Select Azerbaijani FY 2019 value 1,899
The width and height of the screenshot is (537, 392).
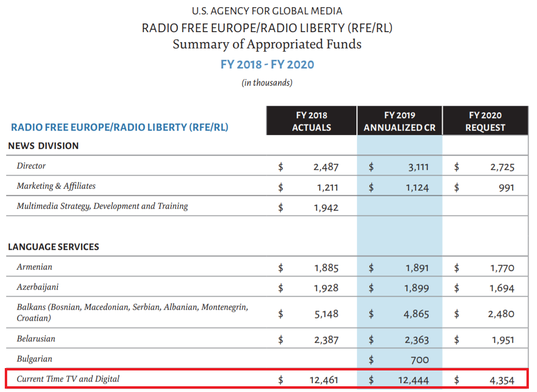coord(416,288)
